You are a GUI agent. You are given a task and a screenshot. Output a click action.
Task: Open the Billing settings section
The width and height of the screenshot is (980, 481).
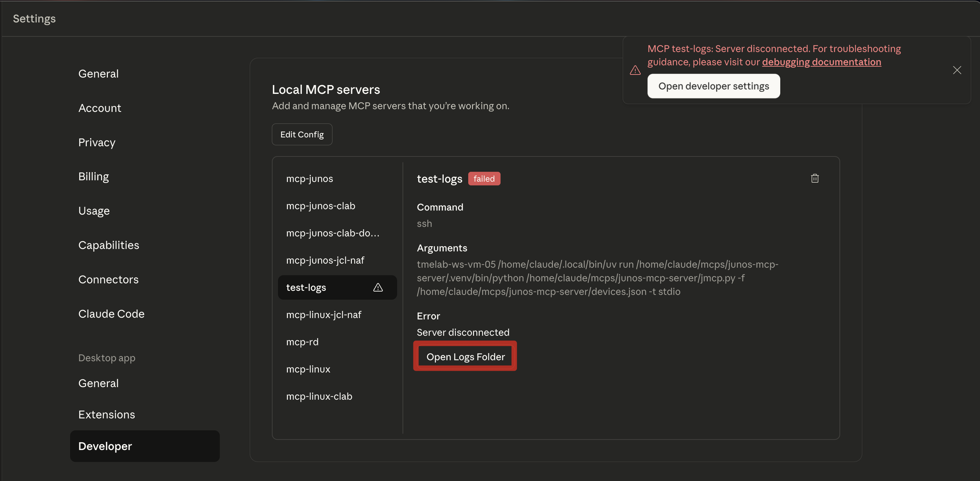point(145,177)
